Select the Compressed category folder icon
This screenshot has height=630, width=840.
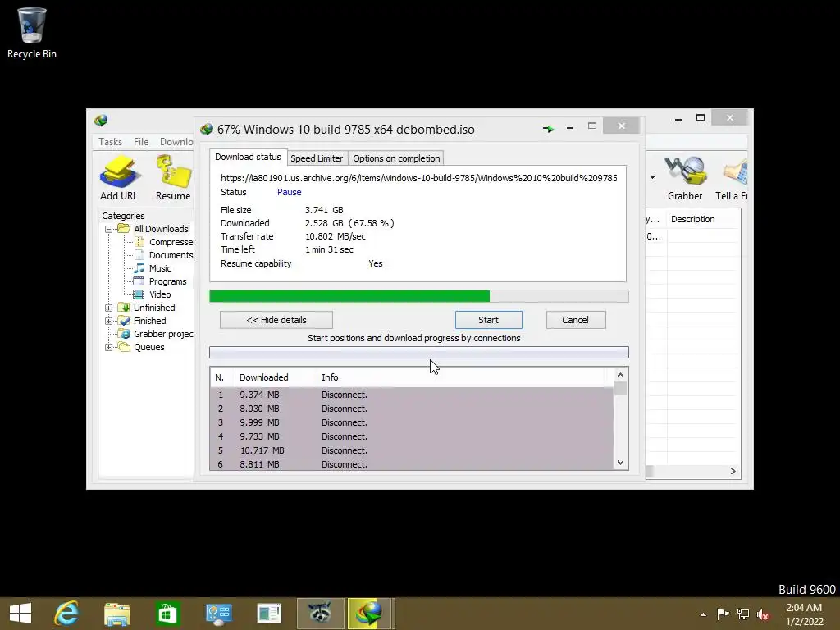pos(139,242)
